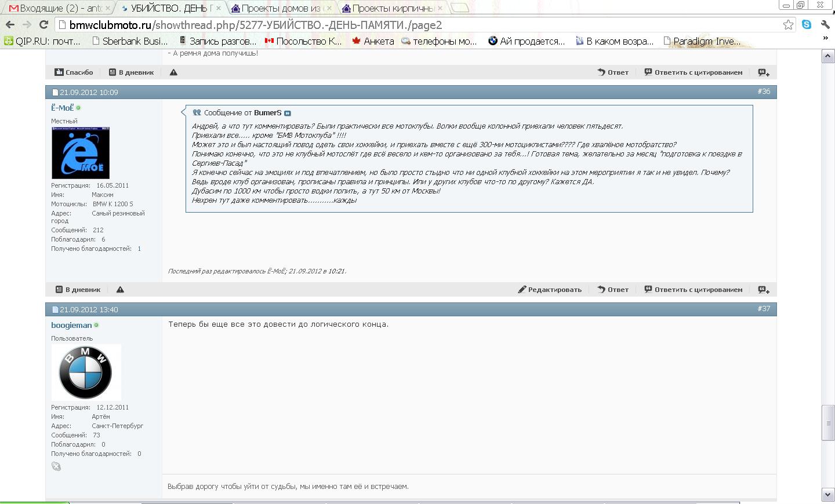The width and height of the screenshot is (835, 504).
Task: Bookmark page using the star icon
Action: [x=788, y=25]
